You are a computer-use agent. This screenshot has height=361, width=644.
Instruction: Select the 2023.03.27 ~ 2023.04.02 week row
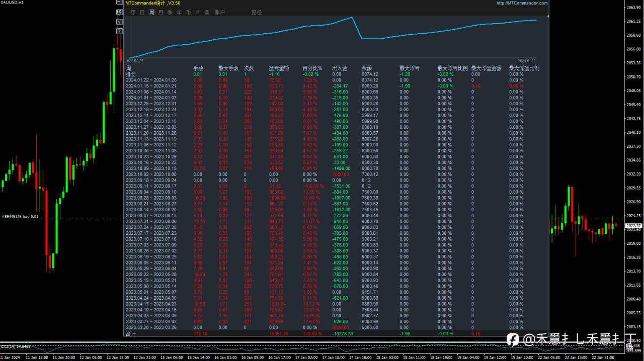336,321
